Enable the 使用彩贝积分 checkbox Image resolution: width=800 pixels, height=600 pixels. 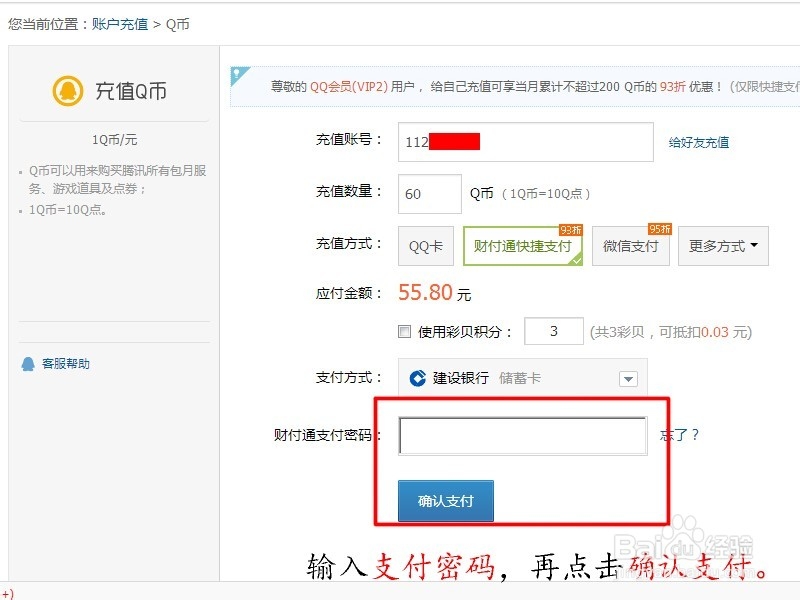click(x=404, y=331)
